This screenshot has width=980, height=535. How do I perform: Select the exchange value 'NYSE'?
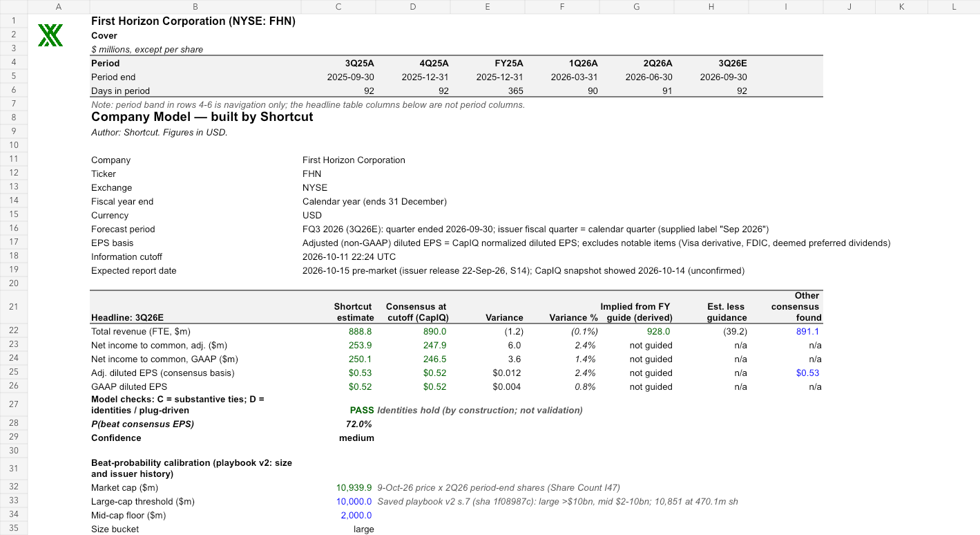coord(315,187)
